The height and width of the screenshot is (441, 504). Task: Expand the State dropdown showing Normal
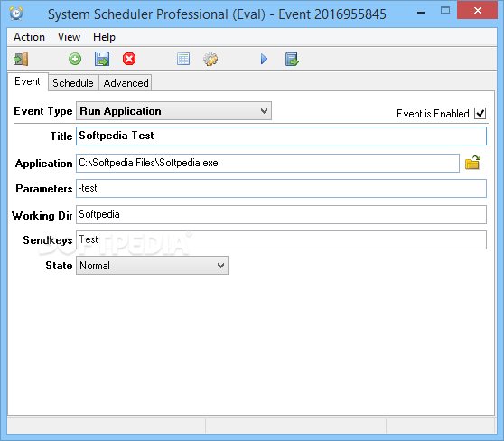pyautogui.click(x=152, y=266)
